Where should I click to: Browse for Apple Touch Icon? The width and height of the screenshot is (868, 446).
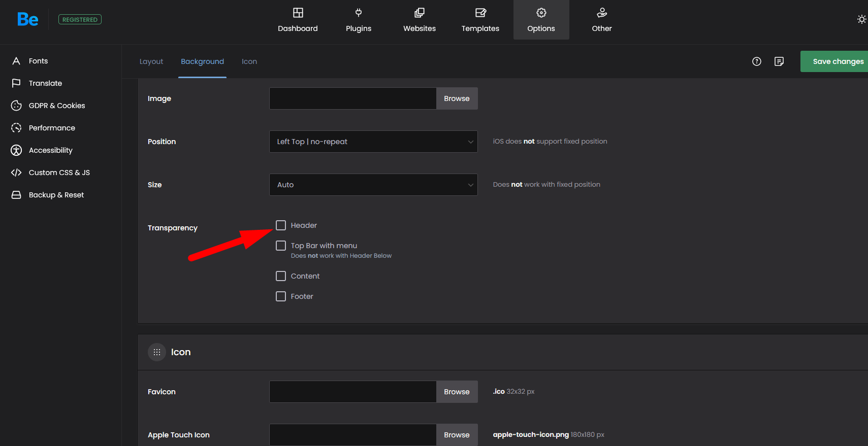coord(457,435)
